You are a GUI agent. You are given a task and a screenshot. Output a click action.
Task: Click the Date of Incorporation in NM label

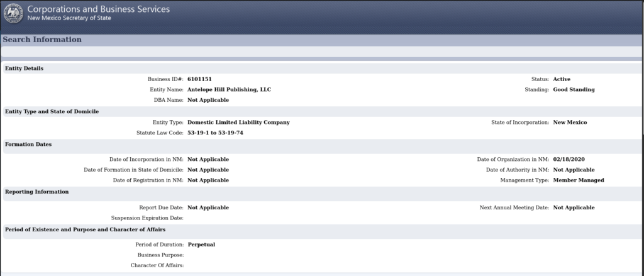pos(146,159)
